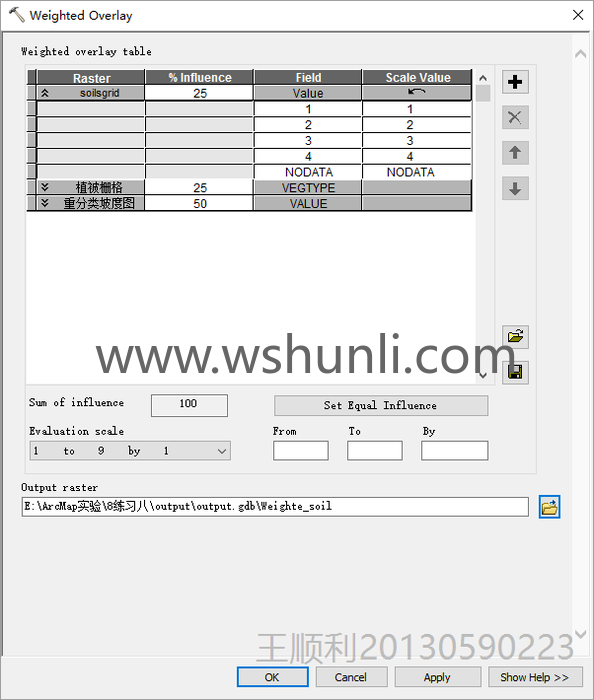Click the OK button

[272, 677]
